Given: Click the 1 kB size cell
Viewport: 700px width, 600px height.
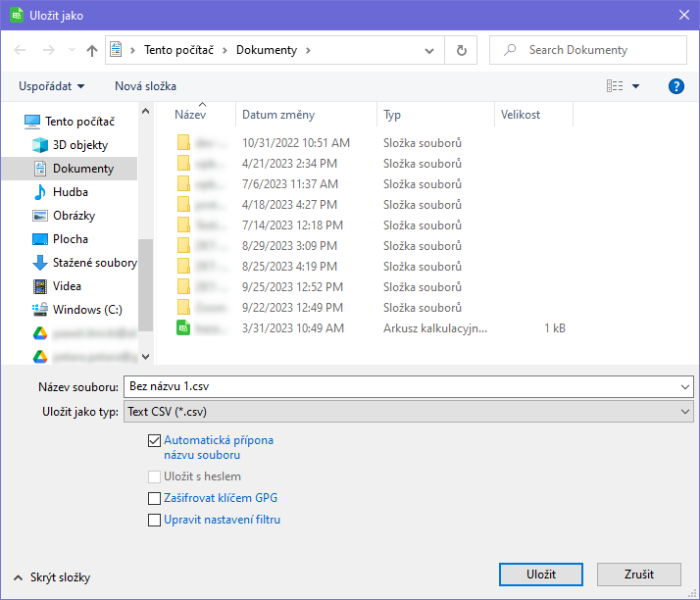Looking at the screenshot, I should coord(555,328).
